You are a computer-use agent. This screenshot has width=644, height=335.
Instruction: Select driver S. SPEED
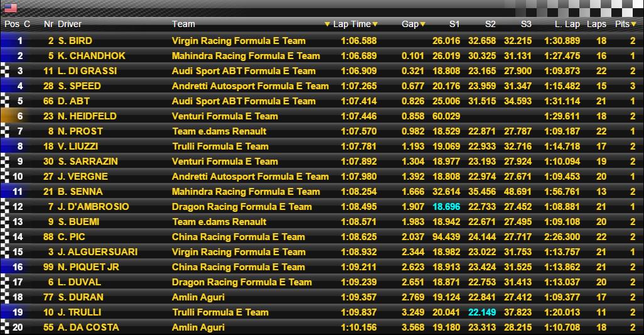(79, 86)
